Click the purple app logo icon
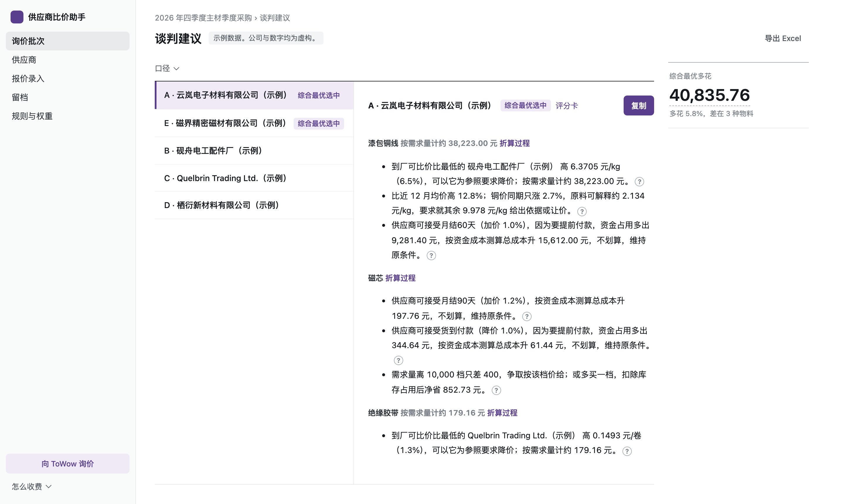844x504 pixels. pyautogui.click(x=17, y=17)
